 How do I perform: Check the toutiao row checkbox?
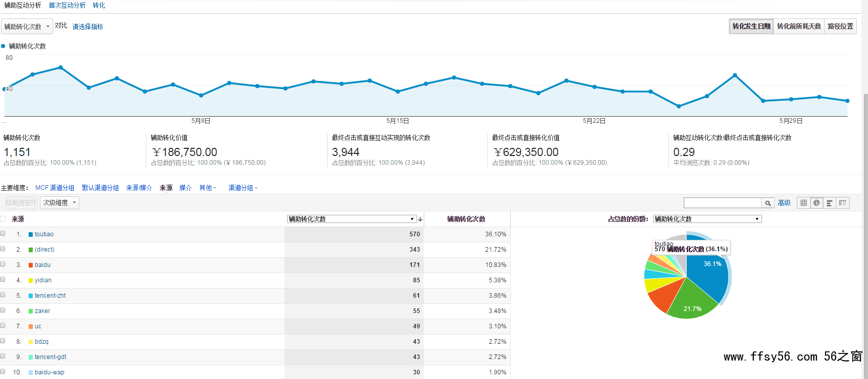coord(3,233)
